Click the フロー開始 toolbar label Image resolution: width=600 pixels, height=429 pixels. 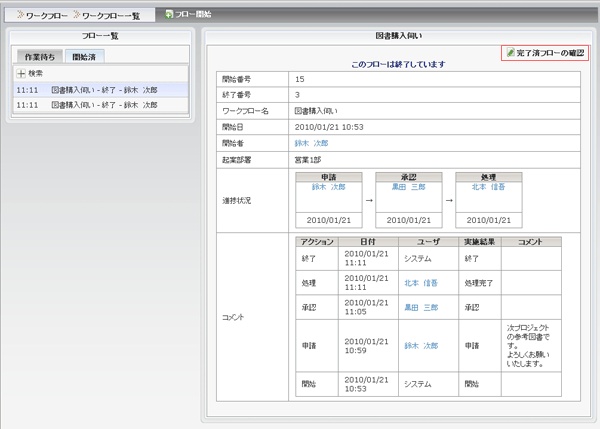[x=193, y=14]
